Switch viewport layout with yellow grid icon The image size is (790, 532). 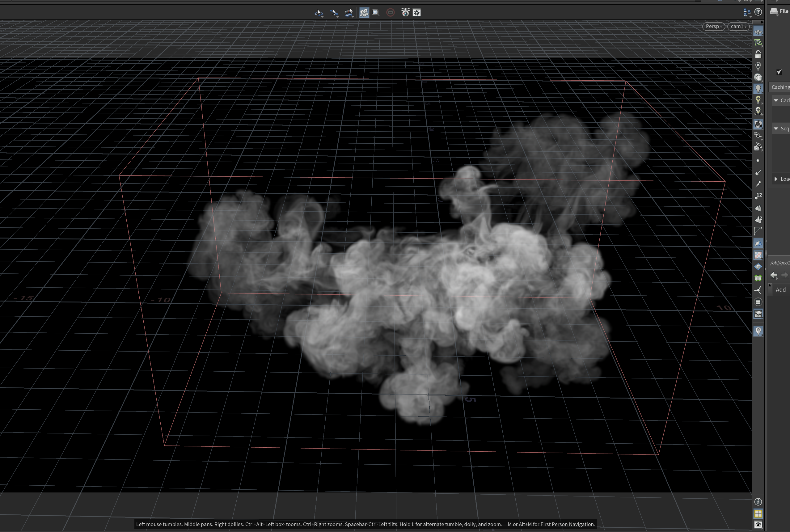[x=758, y=514]
